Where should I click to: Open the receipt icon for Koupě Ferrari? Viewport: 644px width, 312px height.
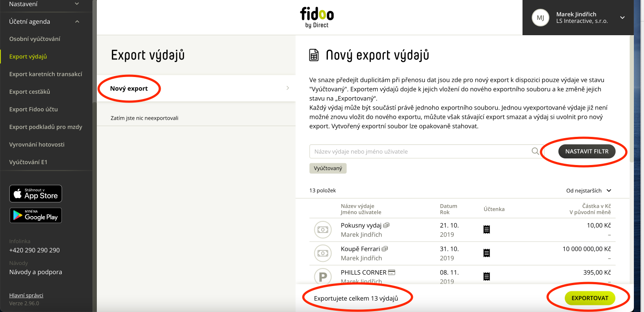click(x=487, y=253)
